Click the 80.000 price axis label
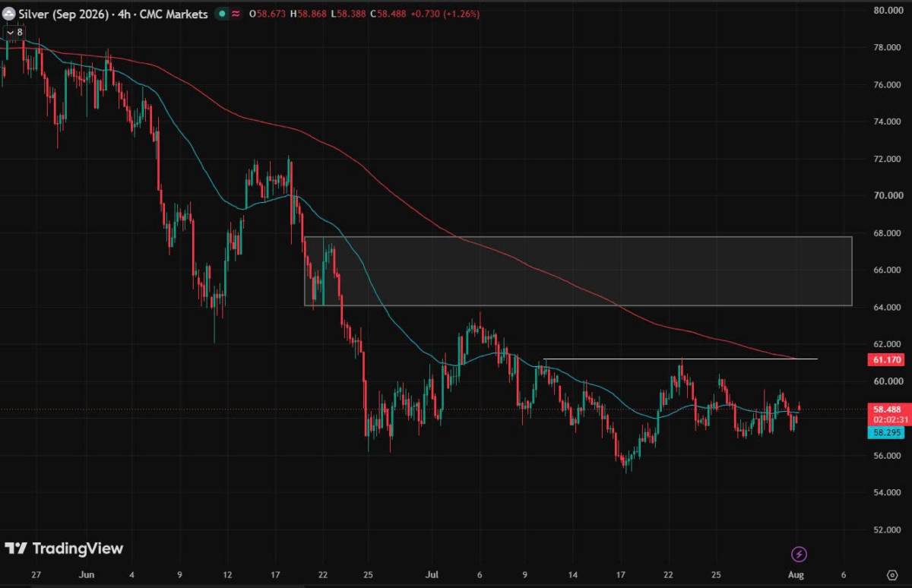 888,11
